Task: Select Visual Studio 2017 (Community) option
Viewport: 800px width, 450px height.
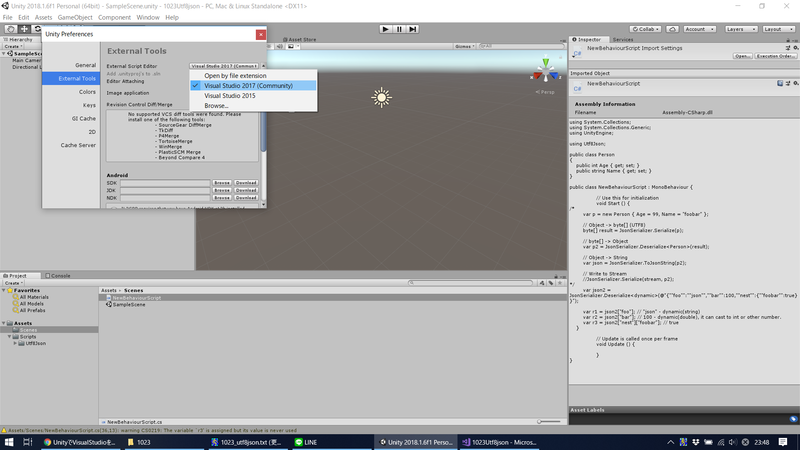Action: 253,86
